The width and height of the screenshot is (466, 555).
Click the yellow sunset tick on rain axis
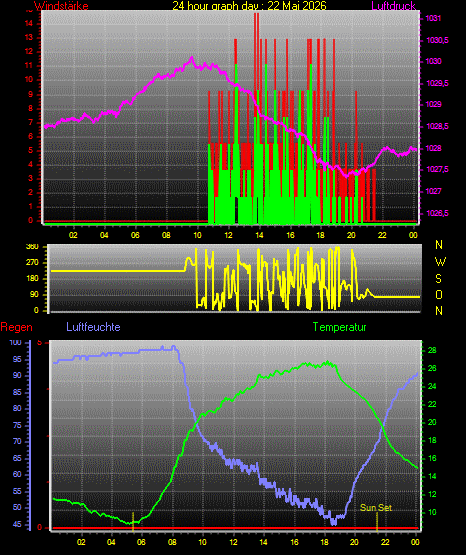coord(377,522)
